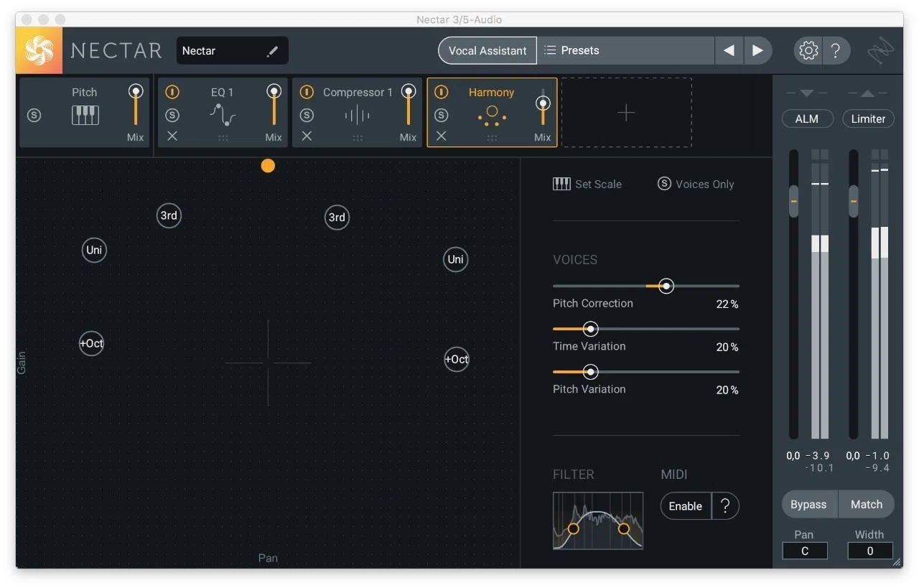This screenshot has height=588, width=919.
Task: Solo the Harmony module
Action: [x=441, y=115]
